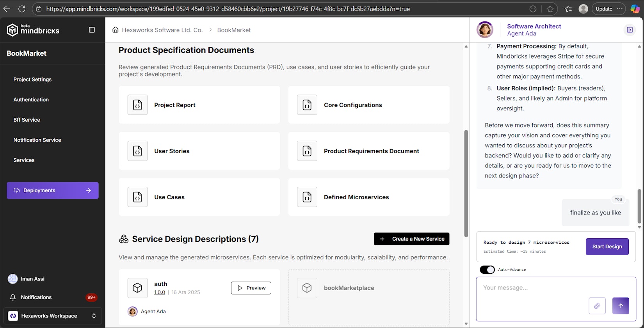Click the Project Report document icon
Image resolution: width=644 pixels, height=328 pixels.
(137, 105)
